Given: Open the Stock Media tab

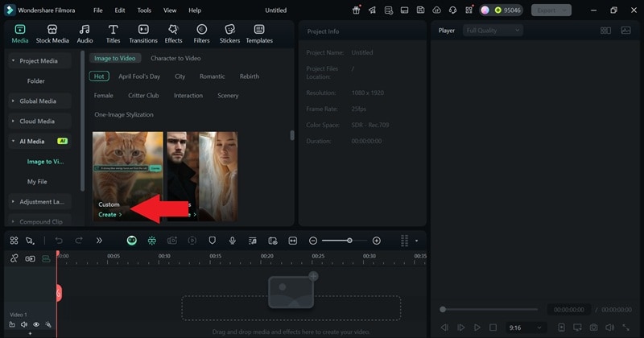Looking at the screenshot, I should point(52,34).
